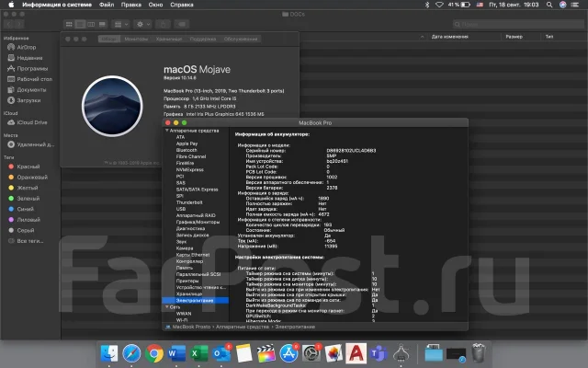The image size is (588, 368).
Task: Select Bluetooth in hardware list
Action: [x=187, y=150]
